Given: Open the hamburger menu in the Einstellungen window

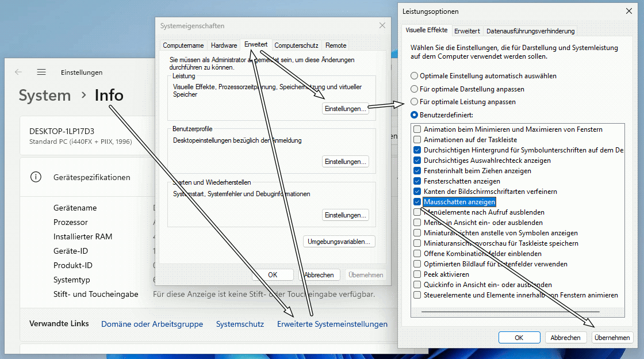Looking at the screenshot, I should coord(41,72).
